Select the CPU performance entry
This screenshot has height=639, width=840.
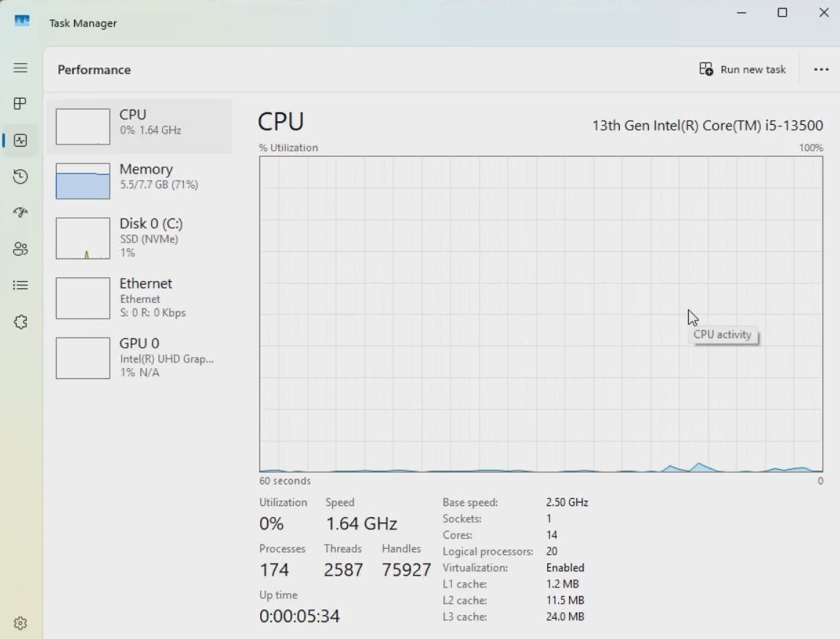coord(140,126)
